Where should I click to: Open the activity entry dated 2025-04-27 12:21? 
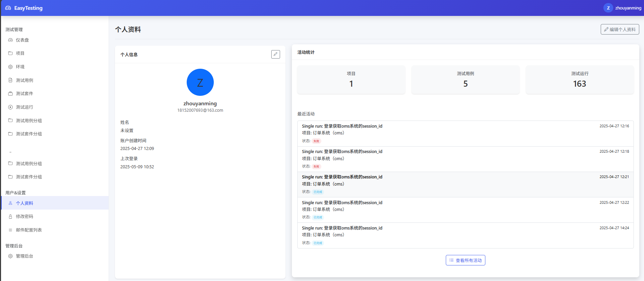pyautogui.click(x=465, y=185)
